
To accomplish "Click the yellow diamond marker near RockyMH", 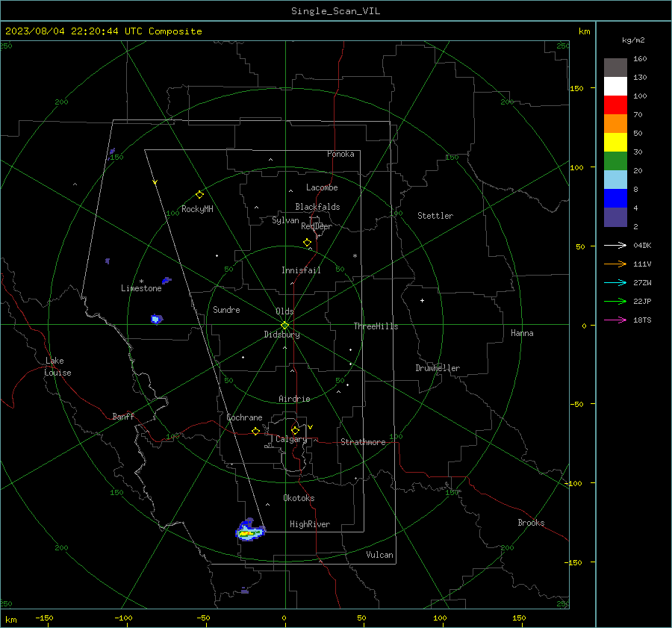I will coord(199,195).
